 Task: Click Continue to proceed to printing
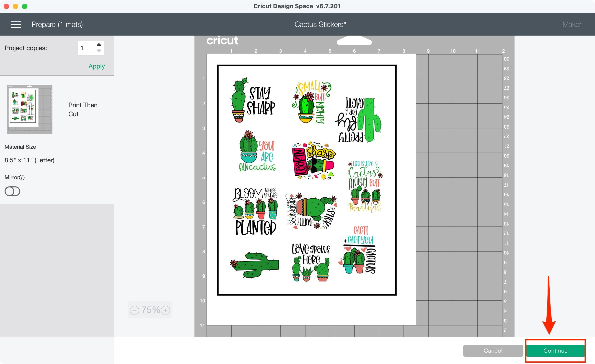pyautogui.click(x=555, y=351)
